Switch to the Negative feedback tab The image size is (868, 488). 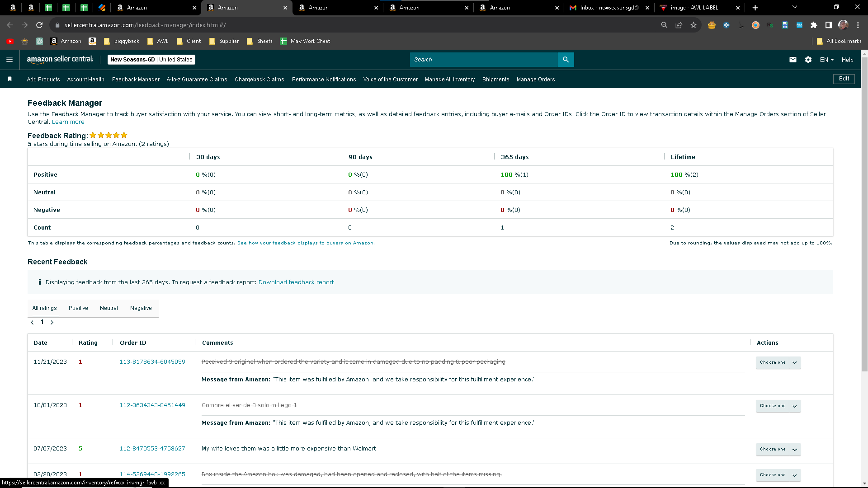141,308
